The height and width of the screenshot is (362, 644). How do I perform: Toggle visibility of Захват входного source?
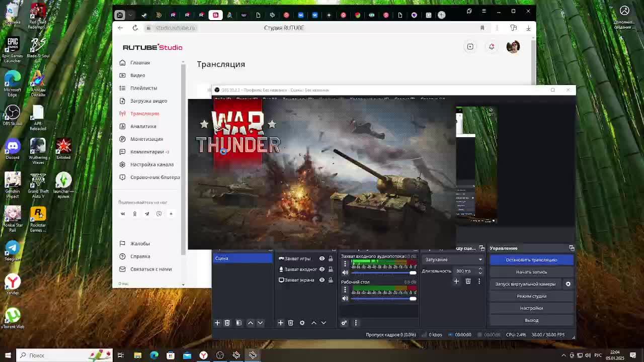(x=322, y=269)
